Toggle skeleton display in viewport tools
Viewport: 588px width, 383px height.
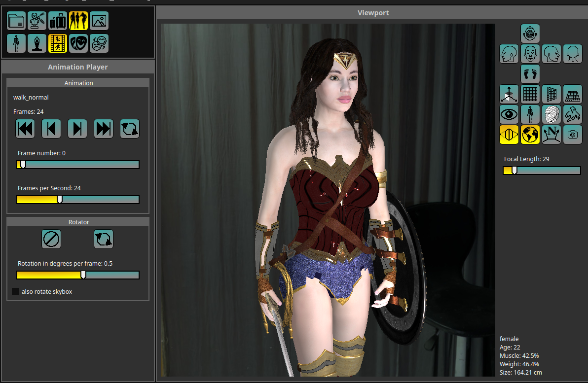530,114
